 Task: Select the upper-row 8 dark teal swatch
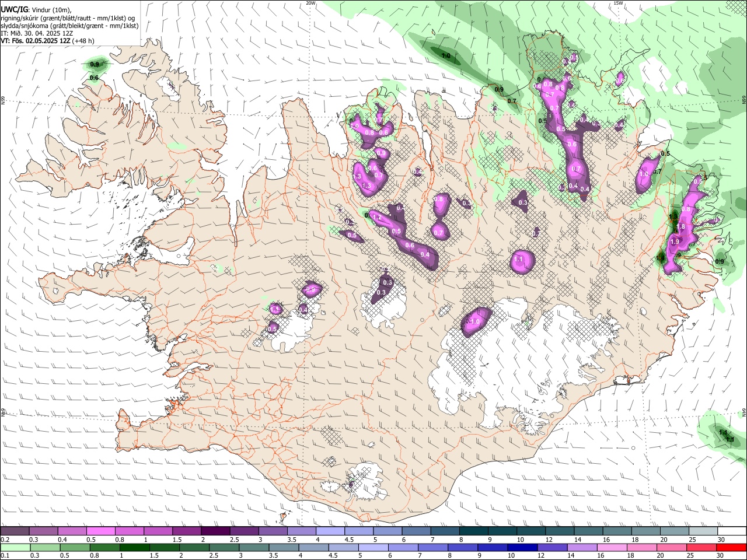pos(473,531)
